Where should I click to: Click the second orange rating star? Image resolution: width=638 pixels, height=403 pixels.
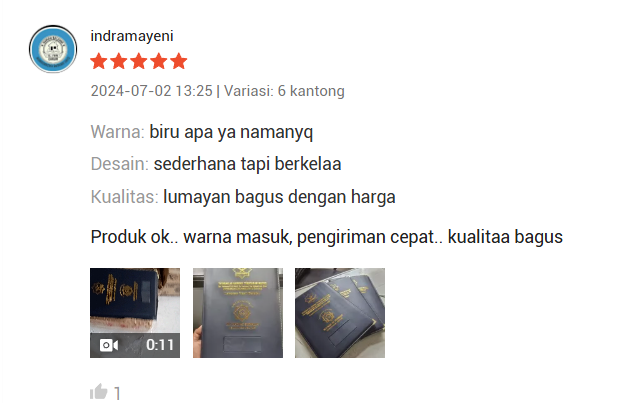(x=119, y=61)
